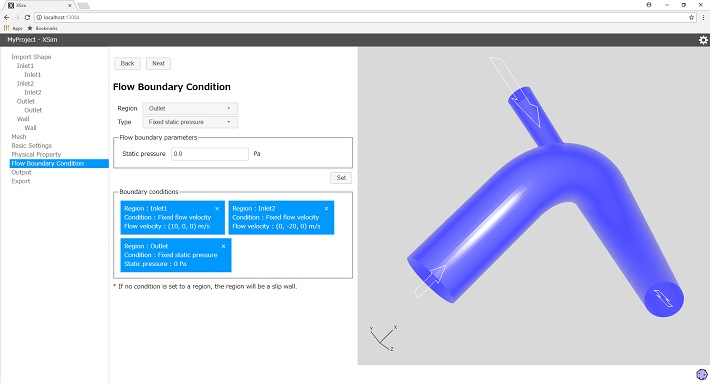Select top-level Inlet2 tree item
Viewport: 710px width, 384px height.
pyautogui.click(x=25, y=83)
